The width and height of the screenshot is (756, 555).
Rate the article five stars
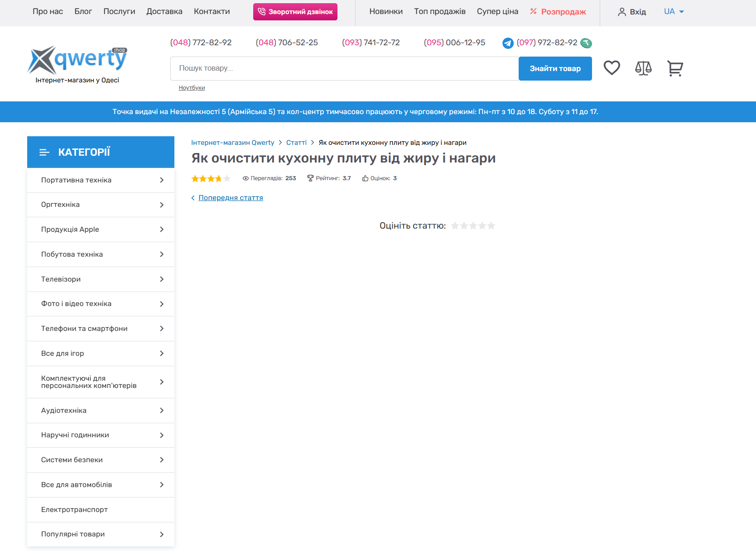coord(491,226)
